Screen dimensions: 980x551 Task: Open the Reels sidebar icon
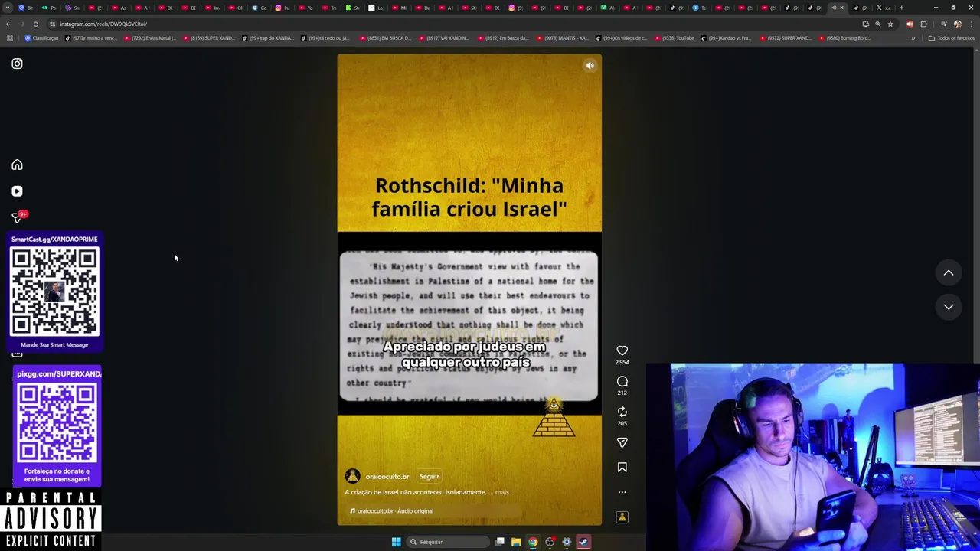point(17,191)
